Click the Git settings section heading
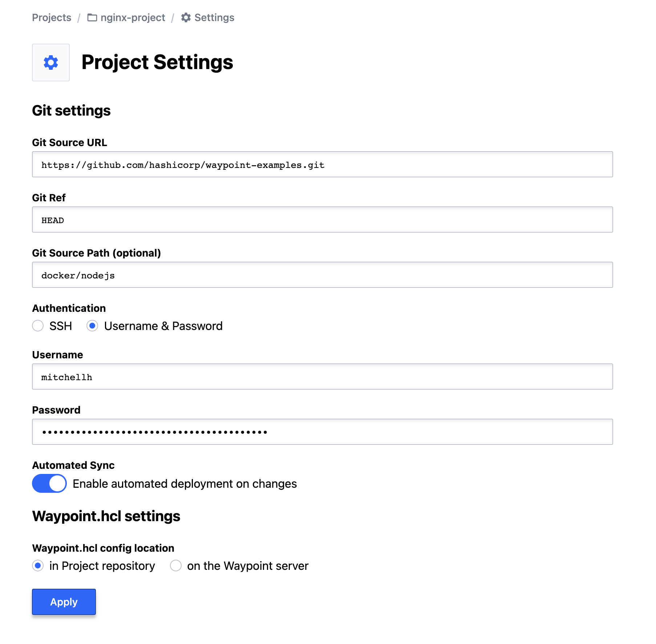The image size is (656, 644). [x=71, y=110]
